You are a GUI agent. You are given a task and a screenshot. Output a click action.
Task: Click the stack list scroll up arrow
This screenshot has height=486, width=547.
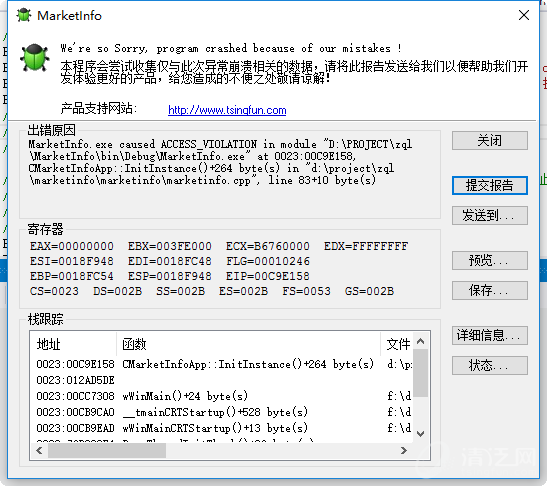point(421,341)
